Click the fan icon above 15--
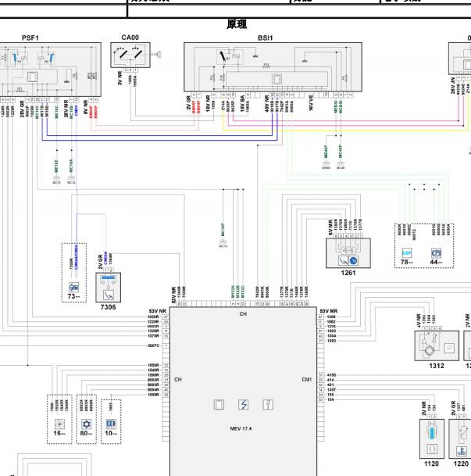Viewport: 471px width, 476px height. pyautogui.click(x=59, y=424)
